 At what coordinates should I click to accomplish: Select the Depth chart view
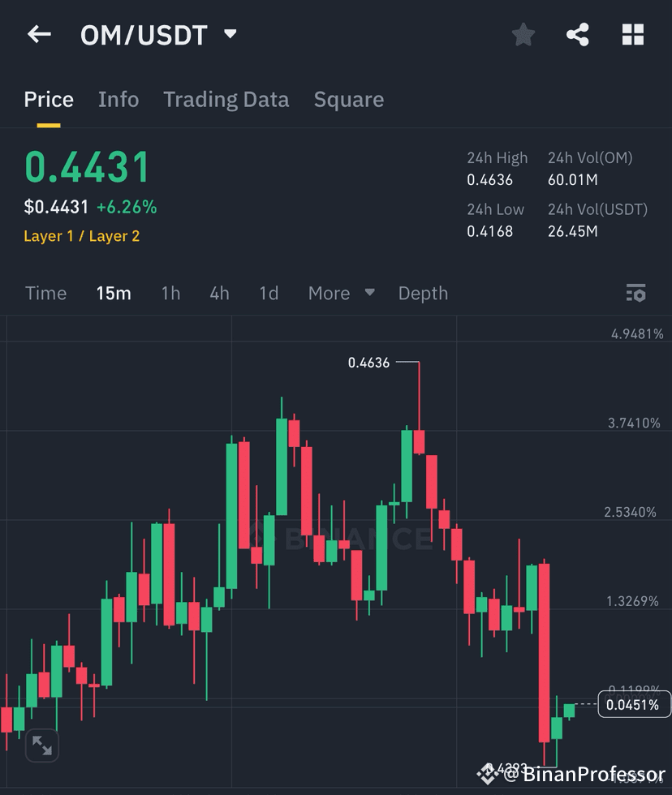[x=423, y=293]
